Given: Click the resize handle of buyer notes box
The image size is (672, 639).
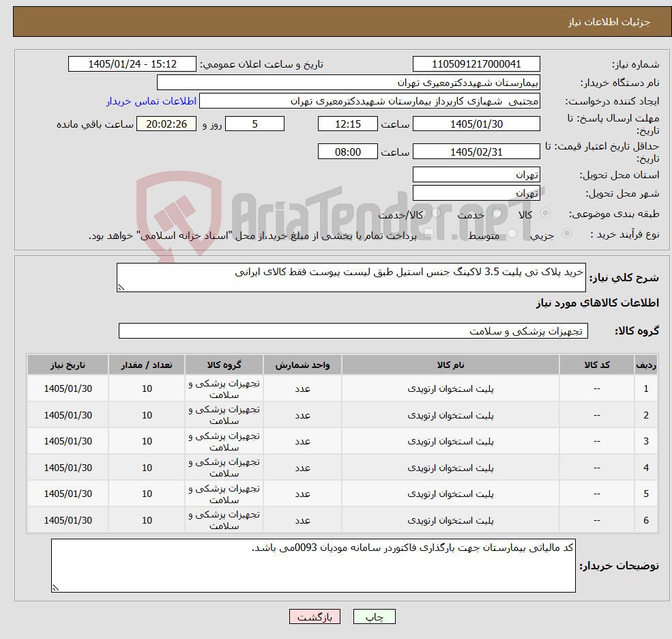Looking at the screenshot, I should (55, 588).
